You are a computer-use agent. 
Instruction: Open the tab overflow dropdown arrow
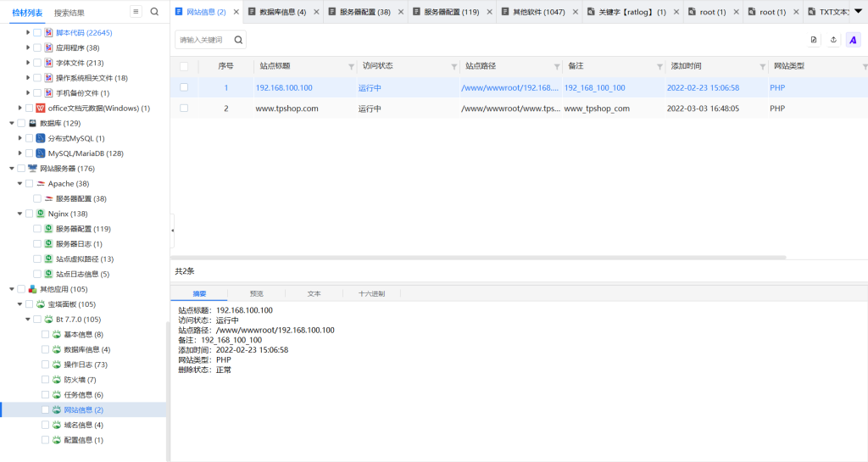tap(860, 12)
